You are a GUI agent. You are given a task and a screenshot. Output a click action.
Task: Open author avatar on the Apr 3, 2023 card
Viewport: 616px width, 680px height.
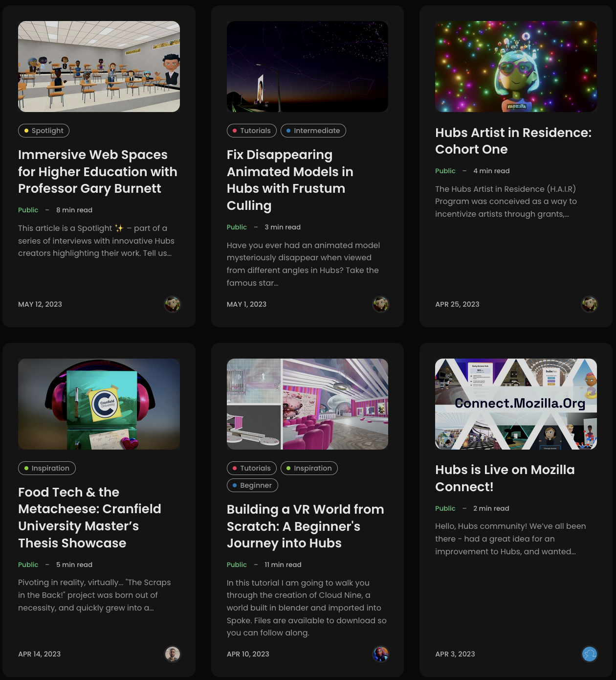(590, 654)
